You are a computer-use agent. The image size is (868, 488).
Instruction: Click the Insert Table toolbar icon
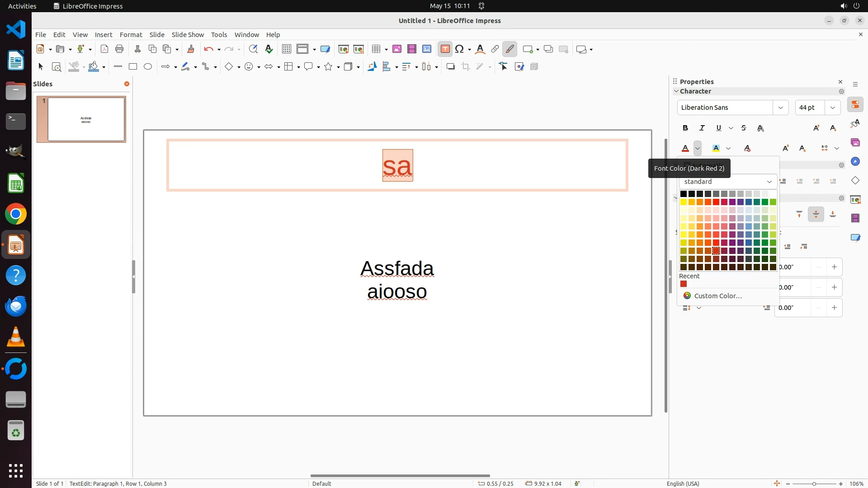coord(376,49)
